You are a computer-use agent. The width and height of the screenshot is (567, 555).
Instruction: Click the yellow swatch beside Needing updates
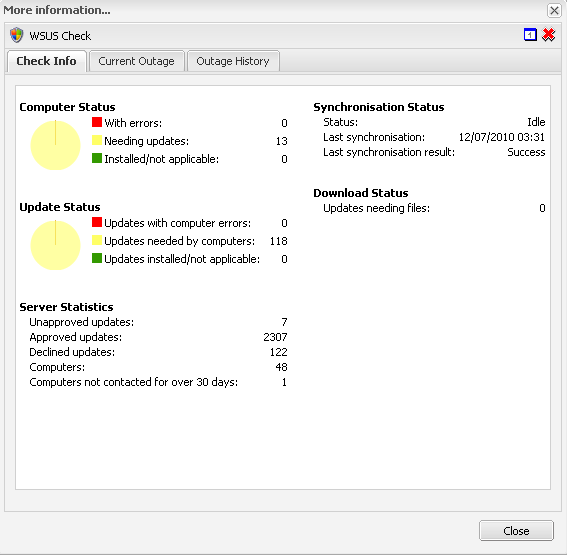[x=97, y=140]
